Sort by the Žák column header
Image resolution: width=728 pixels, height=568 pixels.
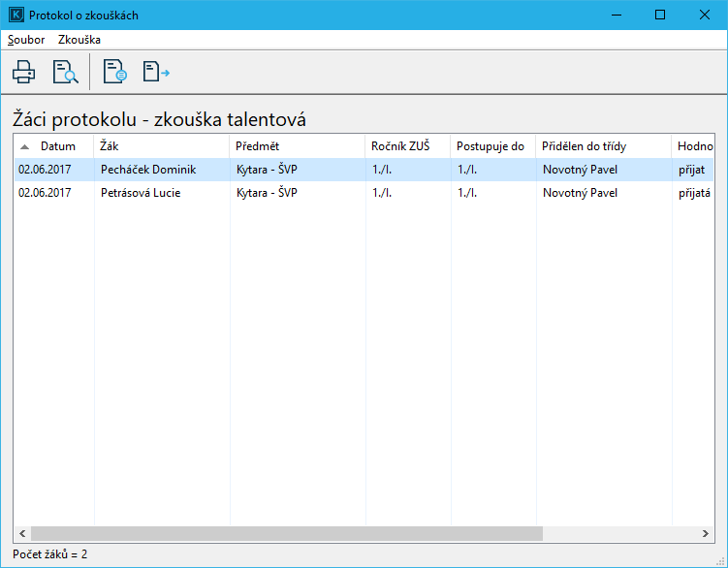tap(161, 146)
